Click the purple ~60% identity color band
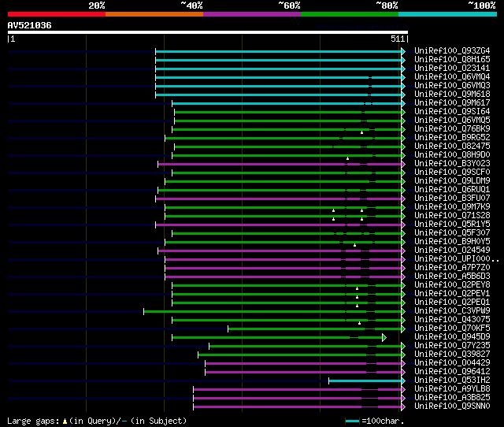The width and height of the screenshot is (504, 427). point(252,14)
